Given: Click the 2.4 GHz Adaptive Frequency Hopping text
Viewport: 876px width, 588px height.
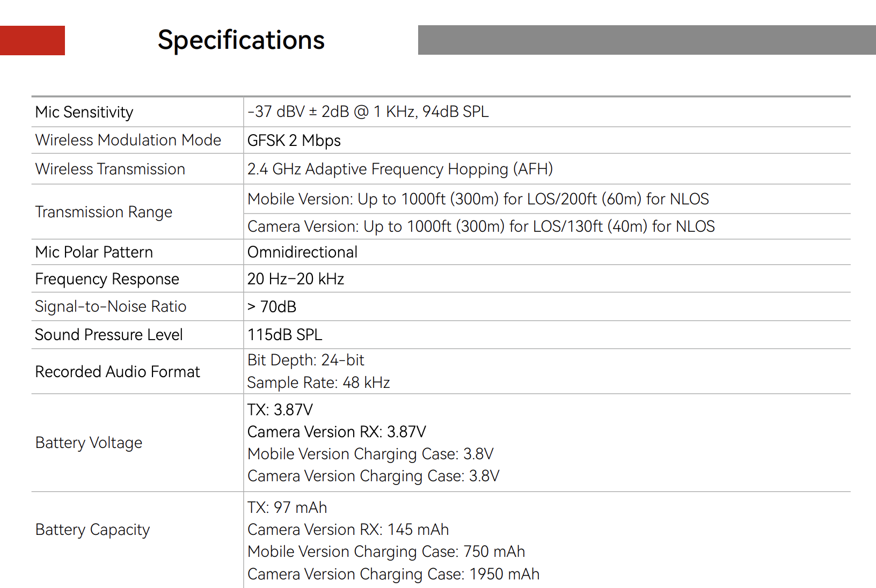Looking at the screenshot, I should pyautogui.click(x=400, y=169).
